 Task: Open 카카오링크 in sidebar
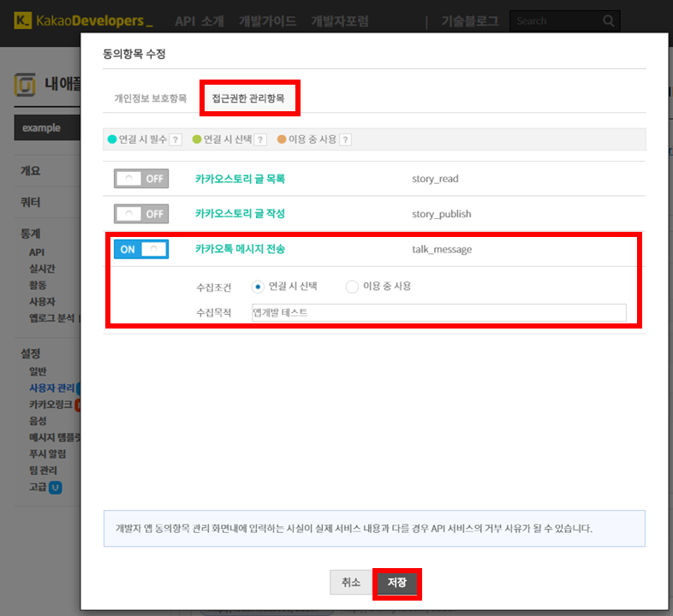pos(51,405)
